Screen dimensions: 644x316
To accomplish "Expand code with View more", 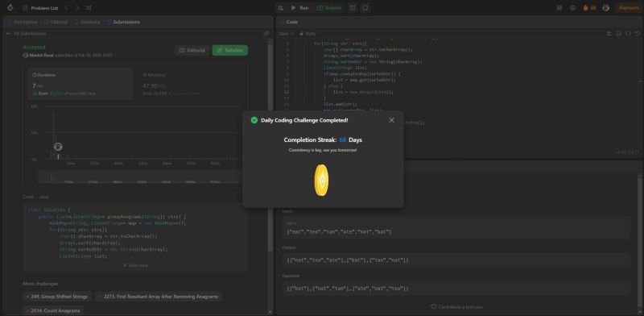I will (135, 265).
